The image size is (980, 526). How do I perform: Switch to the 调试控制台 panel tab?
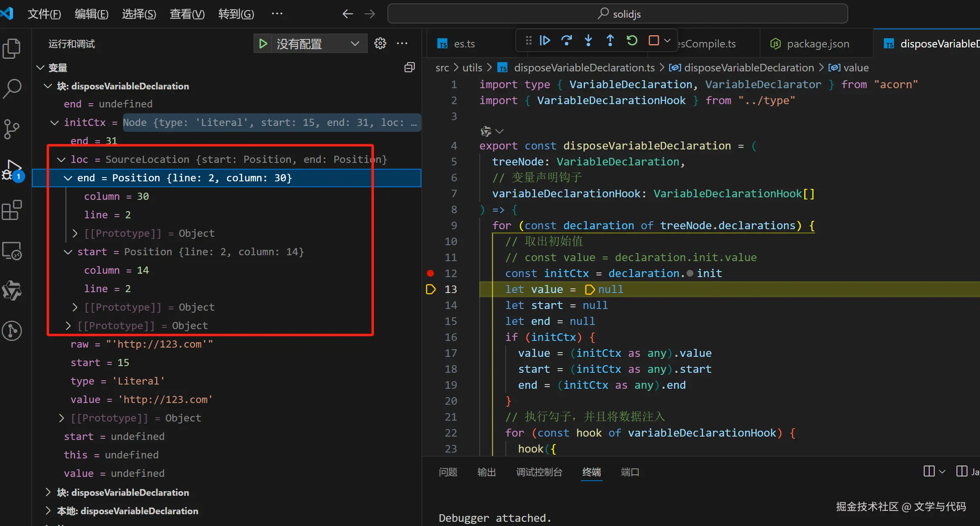[539, 472]
